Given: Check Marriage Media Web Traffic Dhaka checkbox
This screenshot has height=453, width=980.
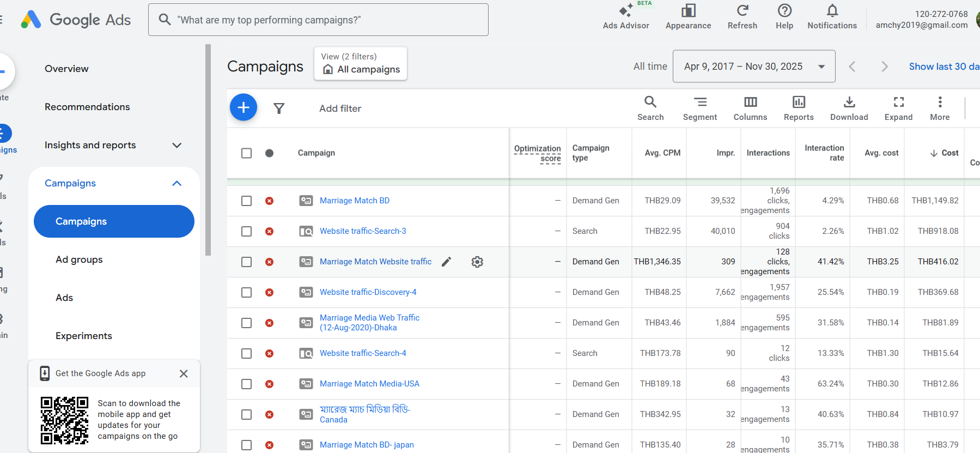Looking at the screenshot, I should pyautogui.click(x=247, y=323).
